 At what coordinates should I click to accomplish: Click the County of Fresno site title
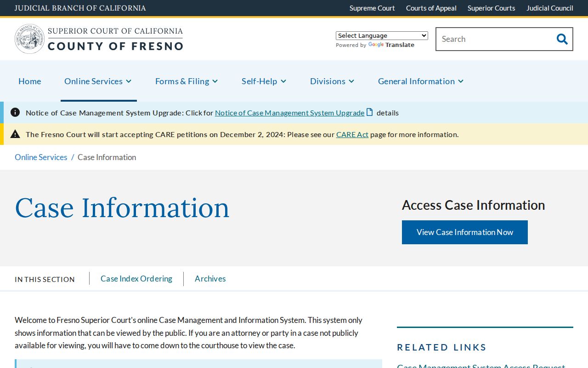coord(115,46)
